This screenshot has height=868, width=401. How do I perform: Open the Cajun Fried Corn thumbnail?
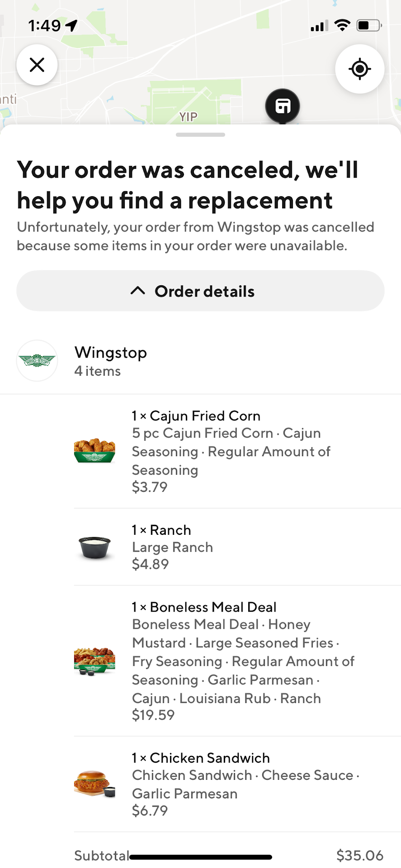click(94, 450)
